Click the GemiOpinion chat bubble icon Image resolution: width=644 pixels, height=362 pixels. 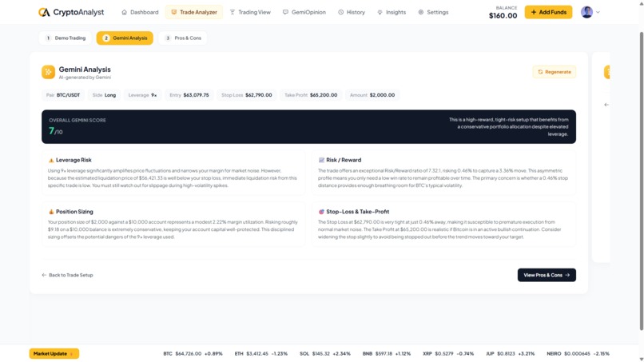[x=285, y=12]
